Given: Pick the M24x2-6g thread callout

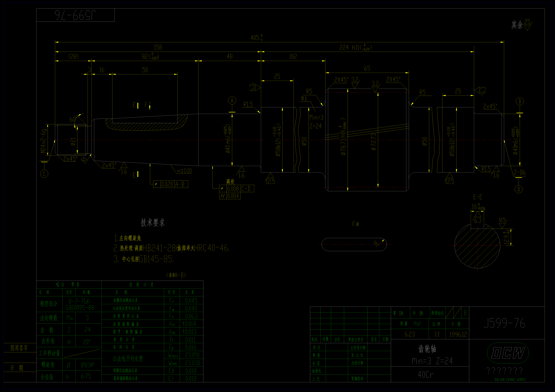Looking at the screenshot, I should (43, 141).
